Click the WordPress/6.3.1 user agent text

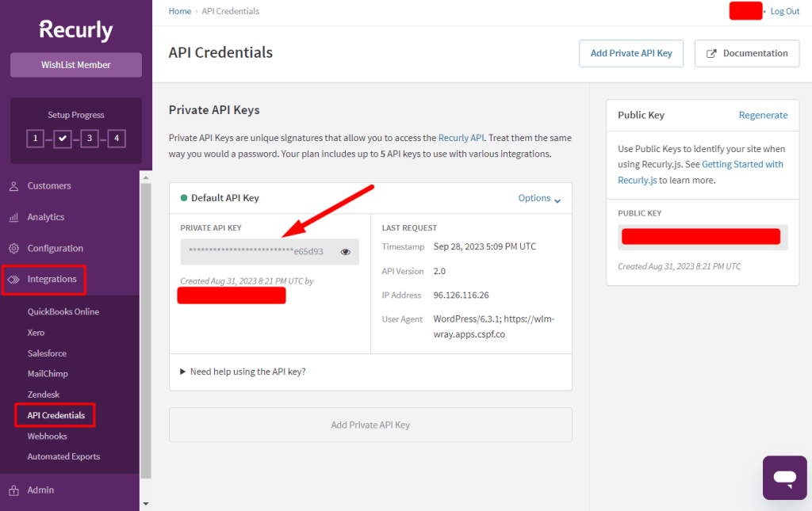[x=493, y=326]
